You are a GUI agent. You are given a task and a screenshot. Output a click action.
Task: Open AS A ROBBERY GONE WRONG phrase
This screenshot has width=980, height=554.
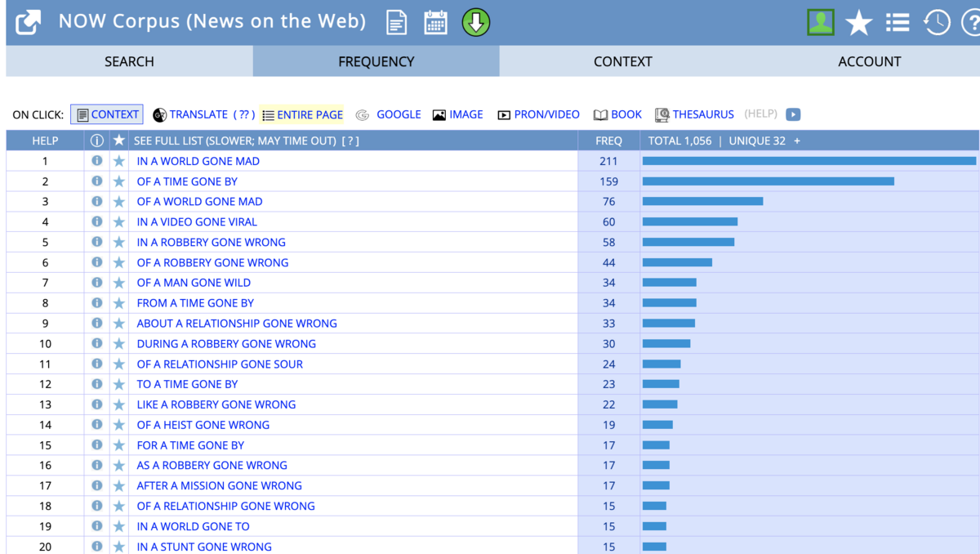pyautogui.click(x=212, y=465)
